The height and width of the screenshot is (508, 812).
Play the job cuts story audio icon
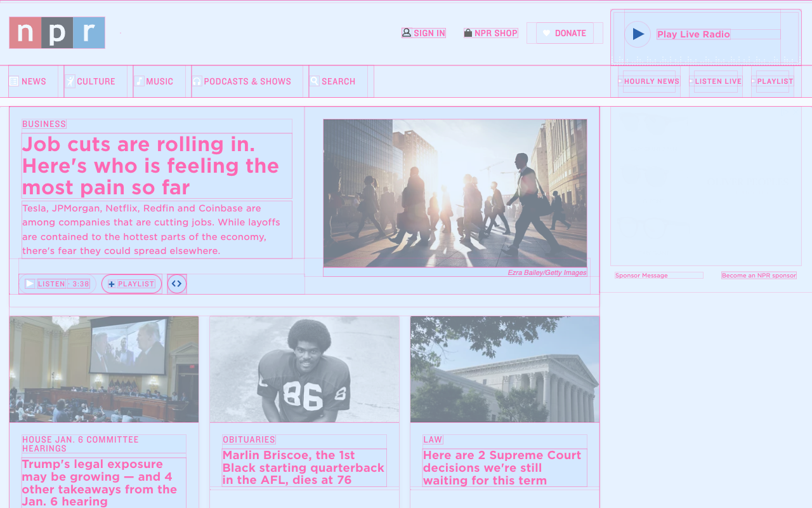tap(30, 284)
